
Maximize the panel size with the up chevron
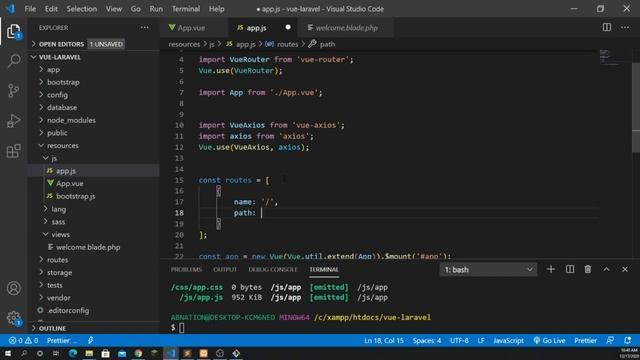point(607,269)
